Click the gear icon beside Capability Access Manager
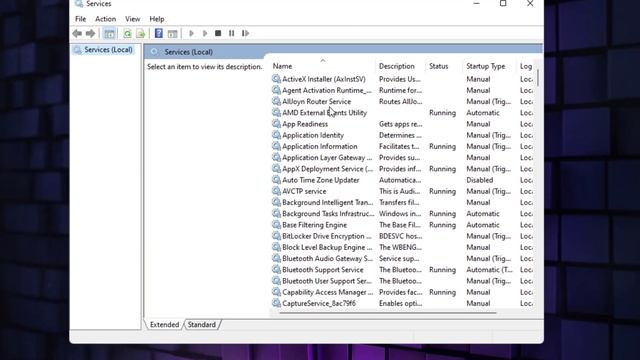This screenshot has height=360, width=640. point(276,292)
